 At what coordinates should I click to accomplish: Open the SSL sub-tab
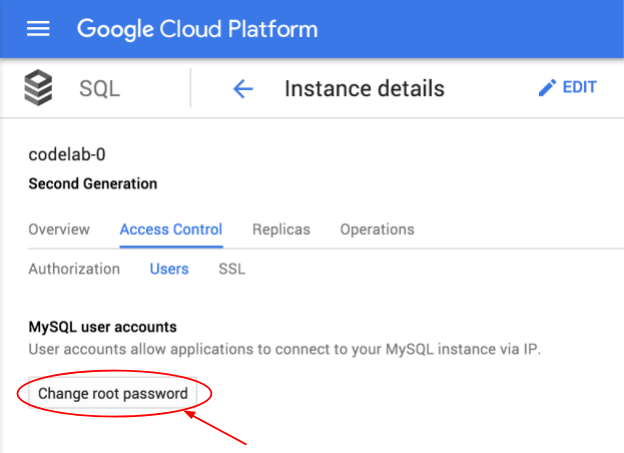232,269
